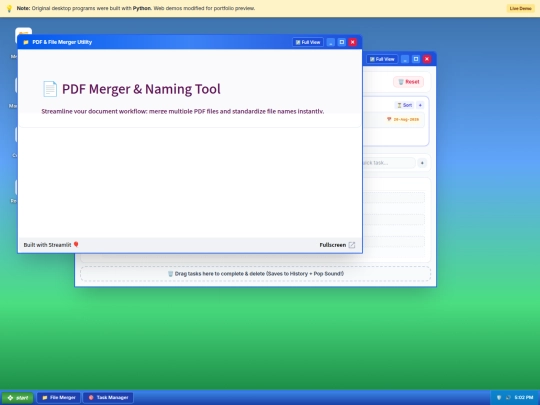The image size is (540, 405).
Task: Click the top desktop icon behind PDF Merger window
Action: pos(23,31)
